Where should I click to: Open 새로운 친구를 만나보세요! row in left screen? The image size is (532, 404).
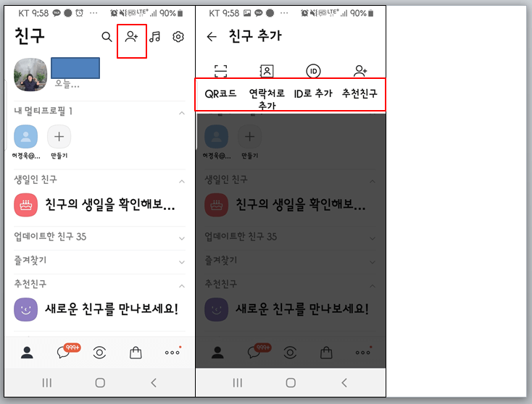coord(100,309)
